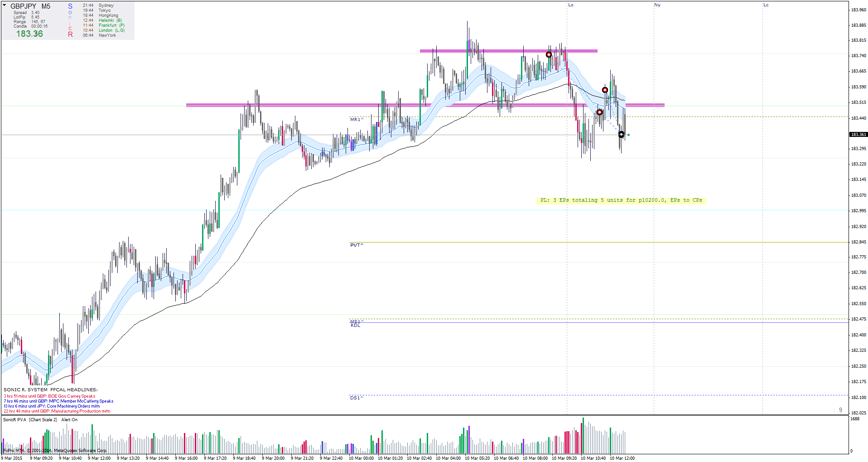Viewport: 868px width, 462px height.
Task: Click the red trade marker near the upper pink band
Action: 549,55
